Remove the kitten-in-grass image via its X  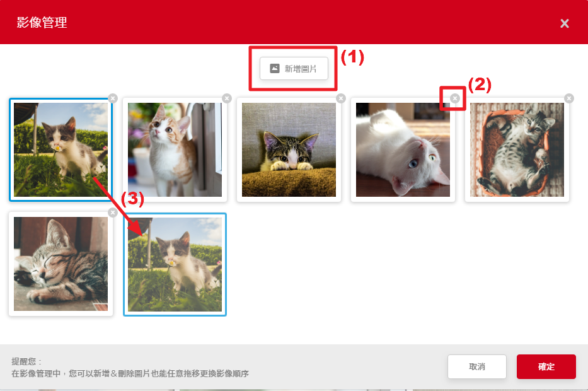pyautogui.click(x=113, y=98)
